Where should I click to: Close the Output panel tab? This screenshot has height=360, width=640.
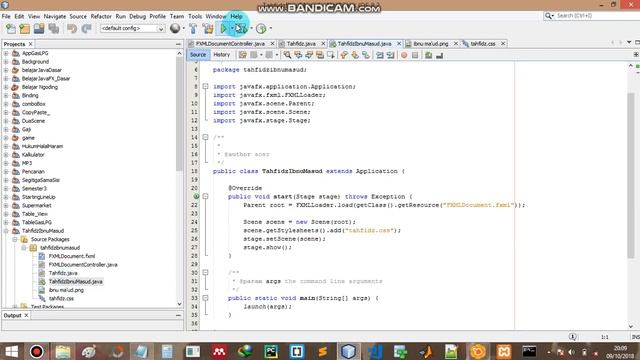26,316
